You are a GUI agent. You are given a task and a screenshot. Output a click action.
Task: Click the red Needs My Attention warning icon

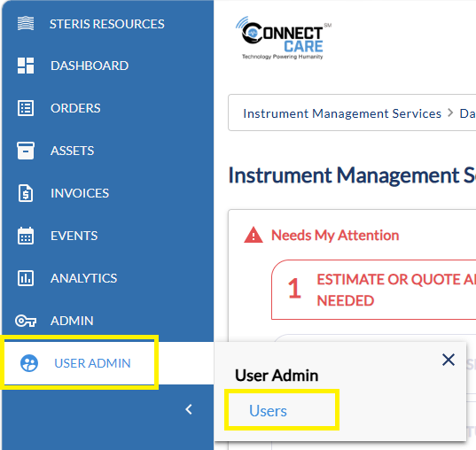point(254,235)
